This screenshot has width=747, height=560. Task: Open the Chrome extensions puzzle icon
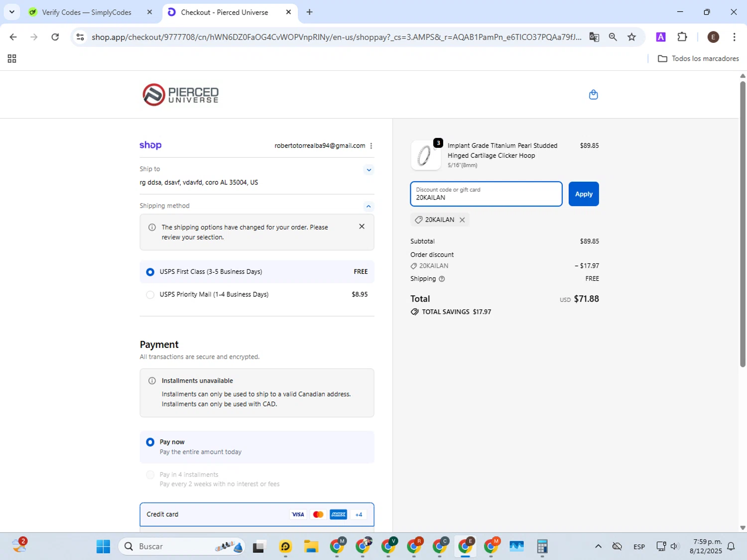[682, 37]
